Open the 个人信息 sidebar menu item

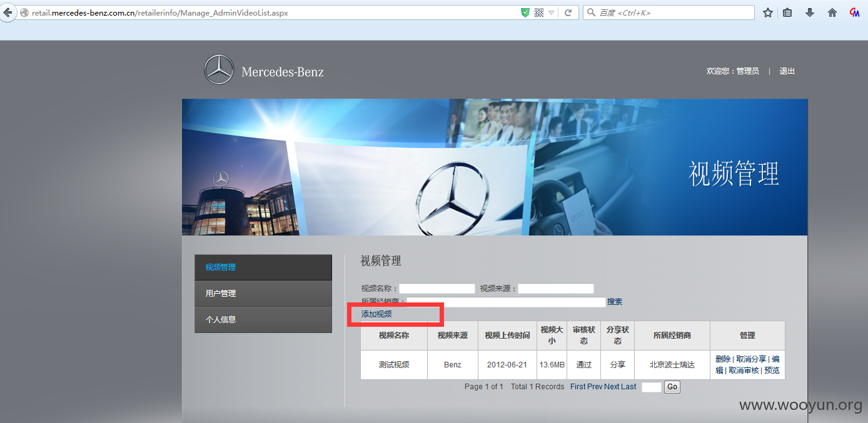coord(263,320)
